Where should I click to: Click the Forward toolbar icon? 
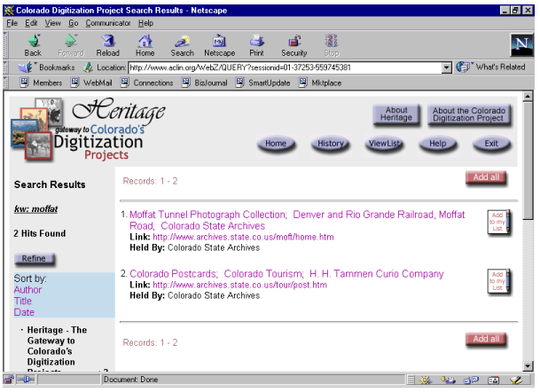(x=71, y=44)
